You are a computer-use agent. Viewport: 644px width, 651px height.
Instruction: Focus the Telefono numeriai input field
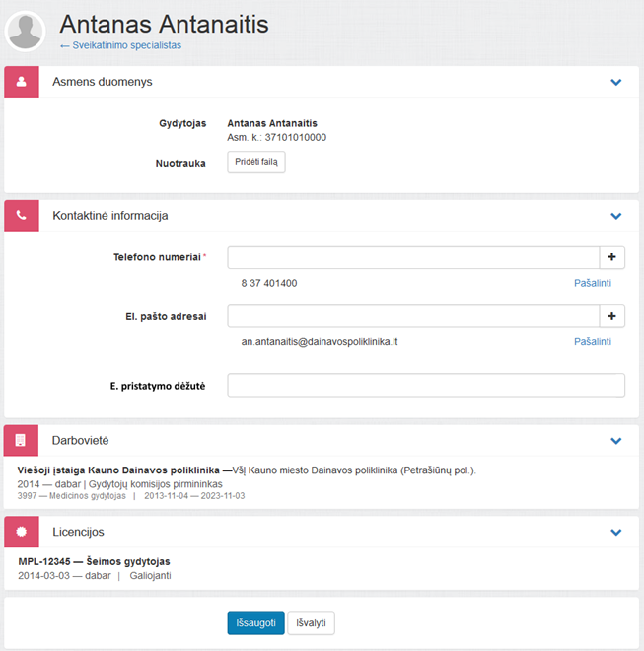point(412,257)
